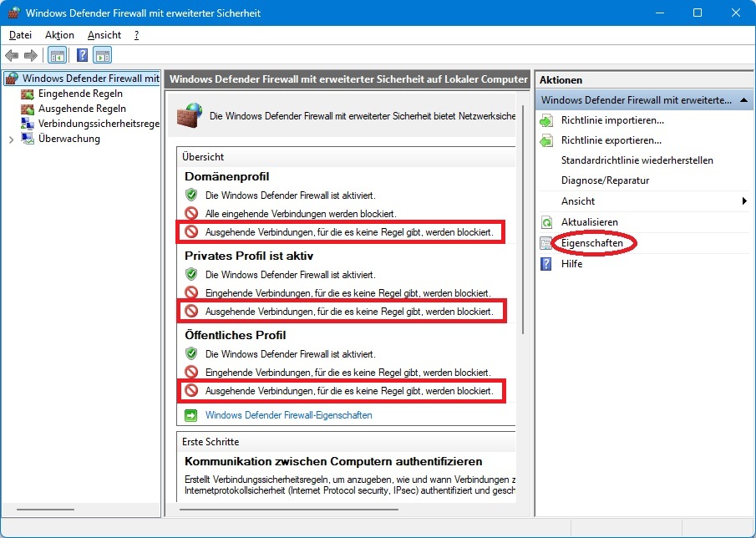Click Richtlinie importieren... action
This screenshot has height=538, width=756.
pos(612,120)
